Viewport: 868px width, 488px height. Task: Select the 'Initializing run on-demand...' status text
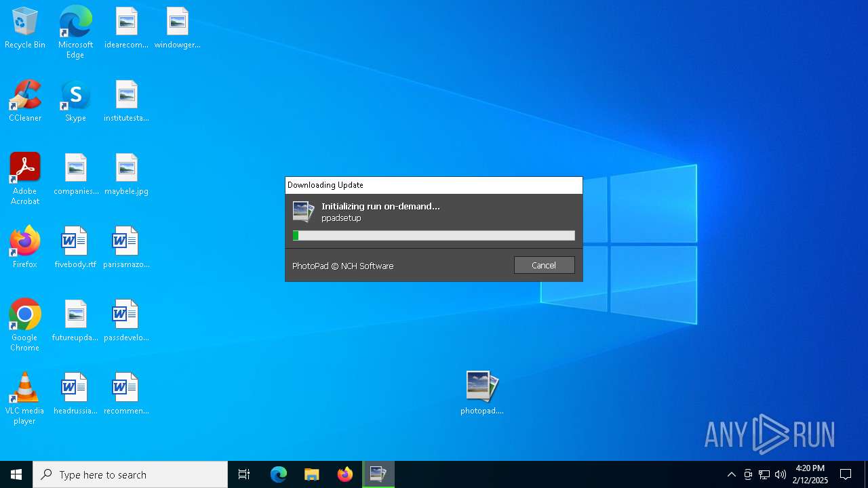tap(380, 206)
